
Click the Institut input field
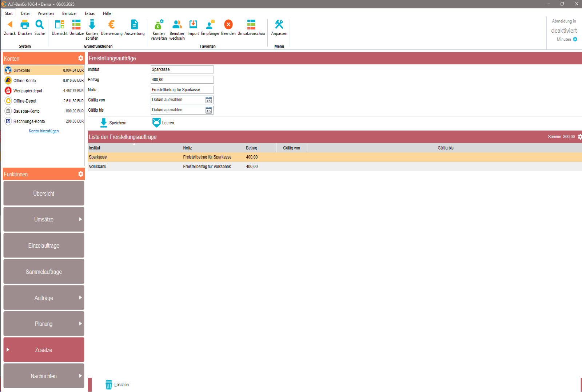point(182,69)
